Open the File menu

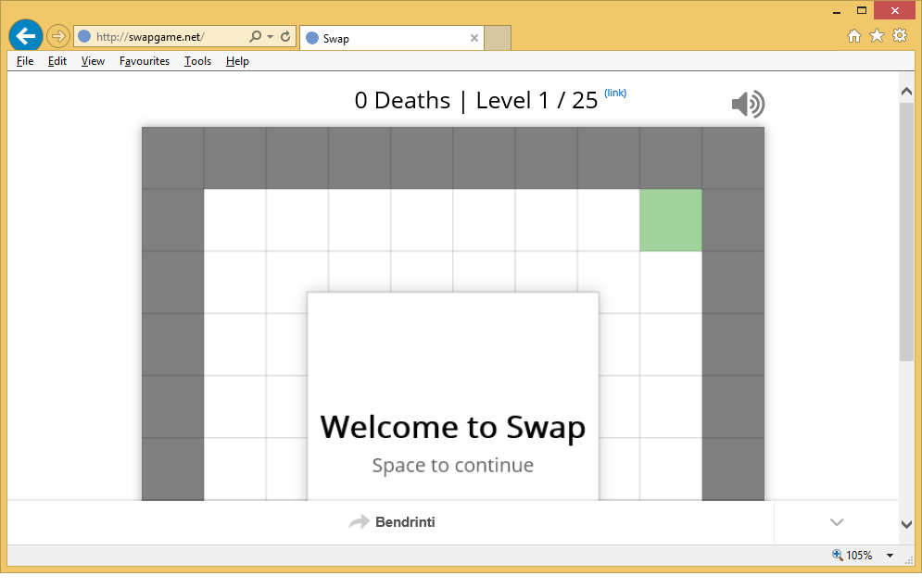click(x=25, y=61)
